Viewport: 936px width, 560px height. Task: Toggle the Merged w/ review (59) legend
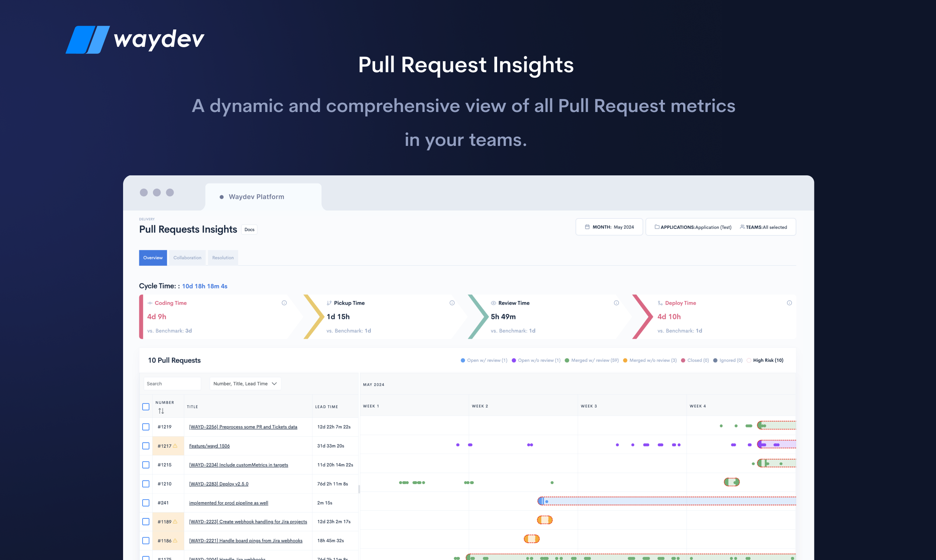tap(592, 360)
